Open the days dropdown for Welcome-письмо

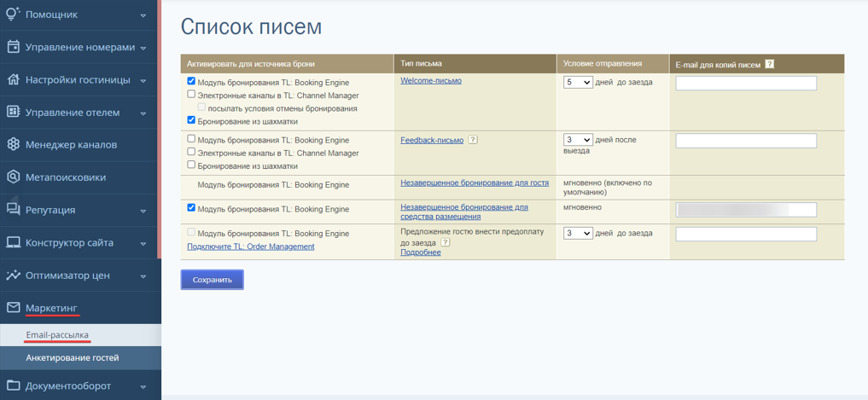point(578,82)
